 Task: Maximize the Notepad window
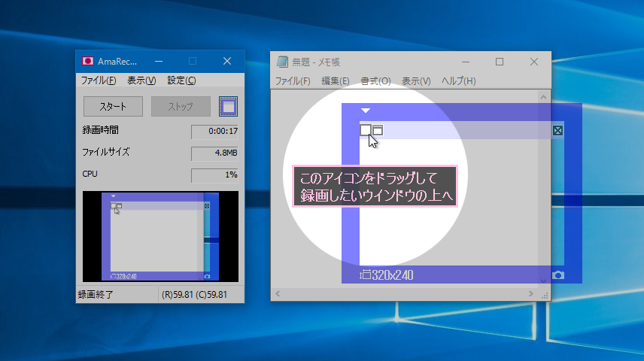pyautogui.click(x=500, y=62)
